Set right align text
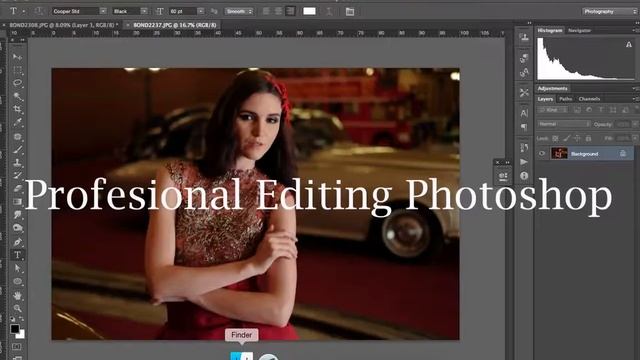The image size is (640, 360). pos(290,11)
